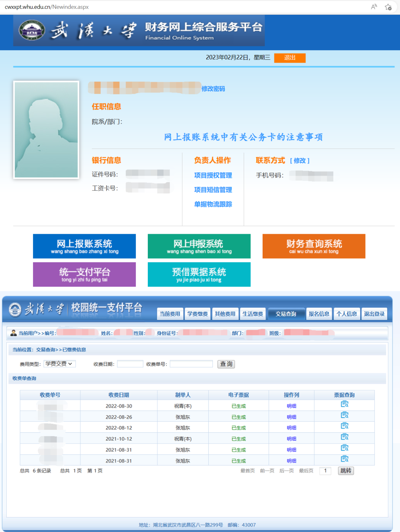The image size is (400, 532).
Task: Open 单据物流跟踪 link
Action: [x=213, y=204]
